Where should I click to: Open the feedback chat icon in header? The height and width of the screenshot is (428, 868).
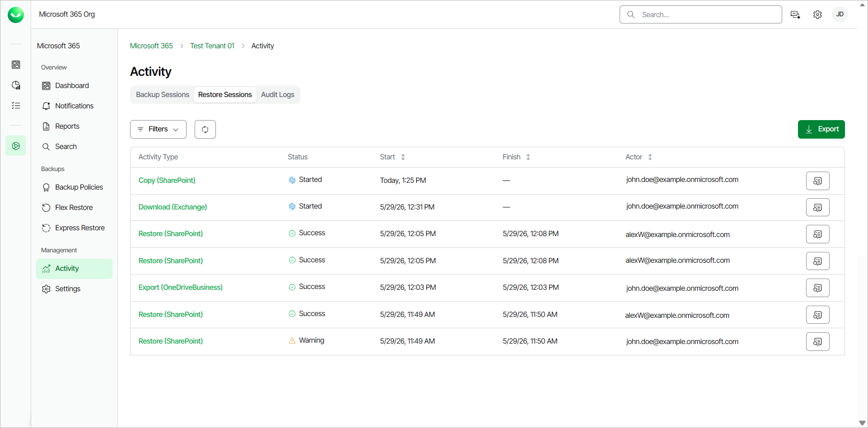(795, 15)
